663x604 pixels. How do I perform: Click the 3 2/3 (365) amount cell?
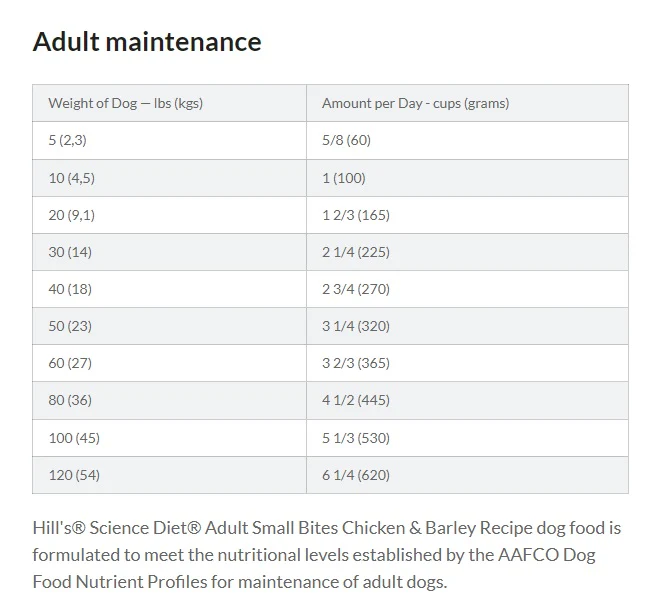click(x=467, y=363)
